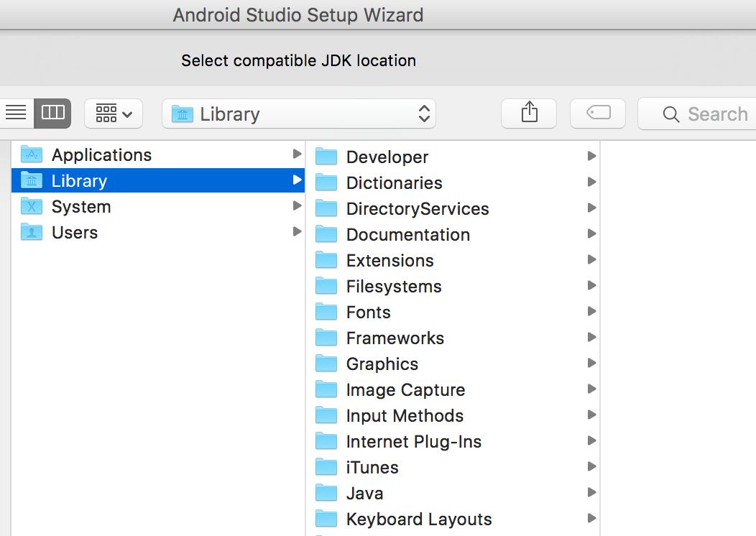Image resolution: width=756 pixels, height=536 pixels.
Task: Select the Input Methods folder name
Action: coord(405,416)
